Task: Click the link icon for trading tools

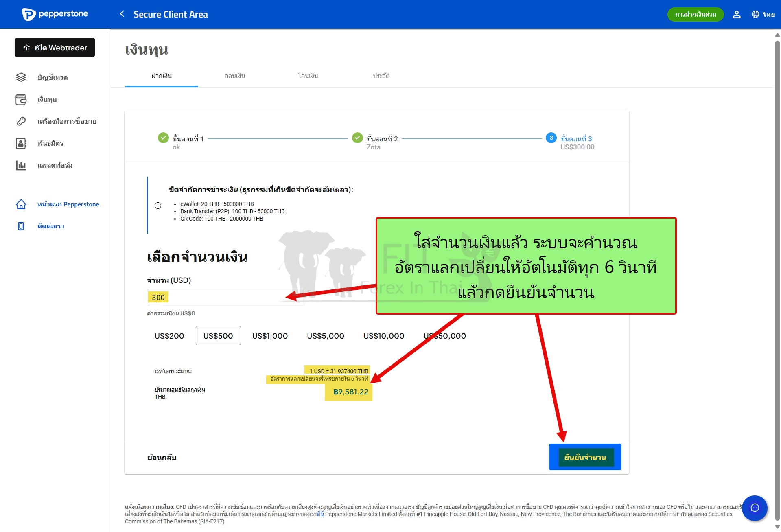Action: pyautogui.click(x=21, y=121)
